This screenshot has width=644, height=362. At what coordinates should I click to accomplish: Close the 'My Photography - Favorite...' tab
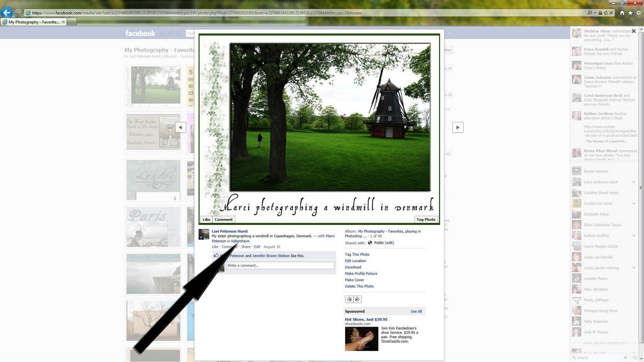coord(63,22)
